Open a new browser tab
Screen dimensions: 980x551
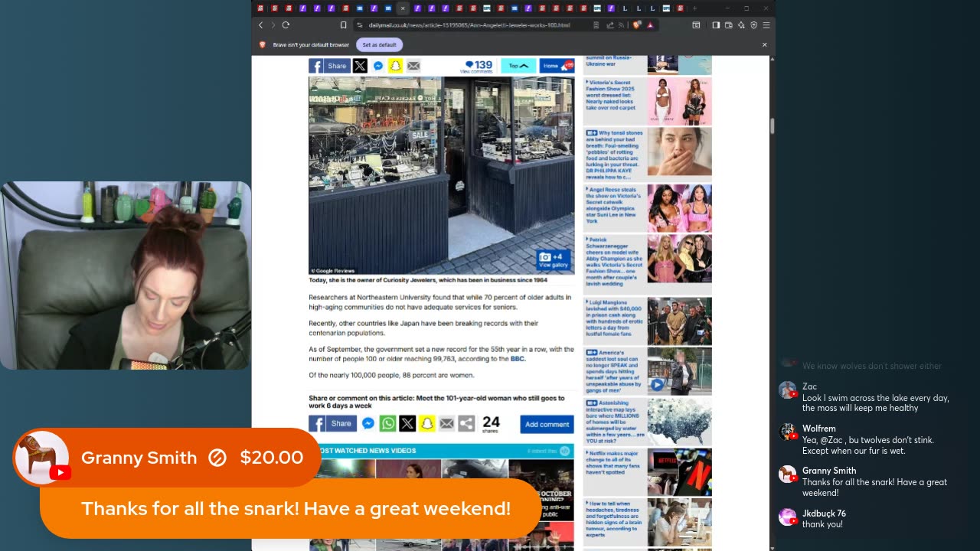(694, 8)
